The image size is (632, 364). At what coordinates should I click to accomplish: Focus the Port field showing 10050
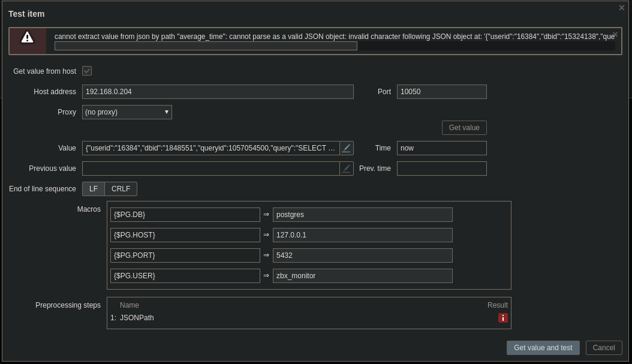[441, 92]
